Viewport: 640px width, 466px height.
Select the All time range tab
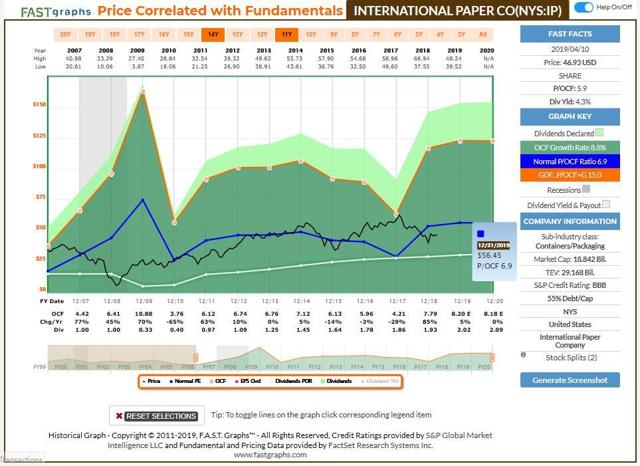(483, 35)
